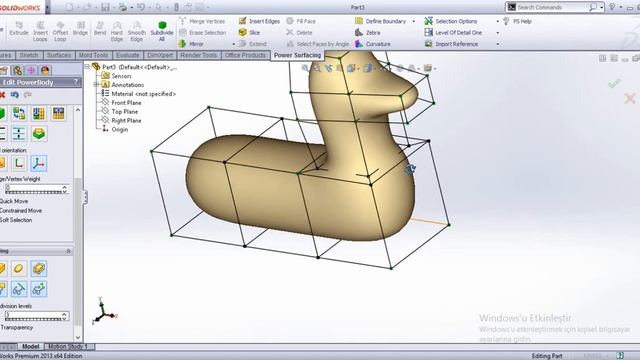Adjust the subdivision levels slider
This screenshot has height=360, width=640.
point(36,316)
